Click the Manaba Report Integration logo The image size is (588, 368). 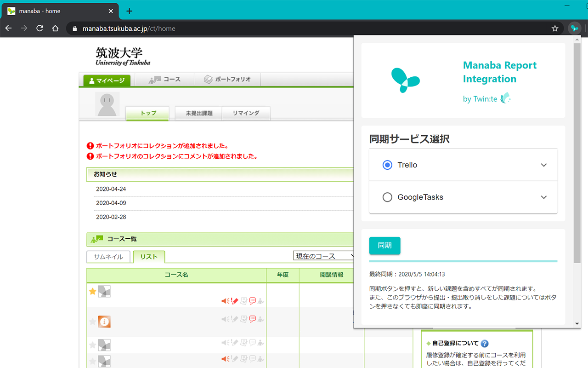click(405, 80)
